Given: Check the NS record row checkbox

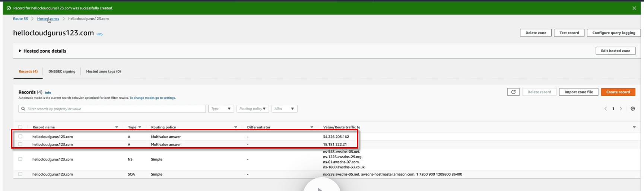Looking at the screenshot, I should tap(20, 159).
